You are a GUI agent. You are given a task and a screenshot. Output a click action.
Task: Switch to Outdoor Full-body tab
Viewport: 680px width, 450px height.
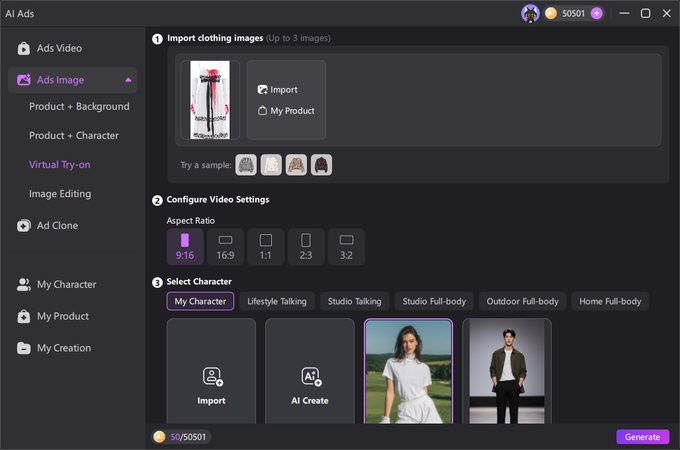tap(522, 301)
